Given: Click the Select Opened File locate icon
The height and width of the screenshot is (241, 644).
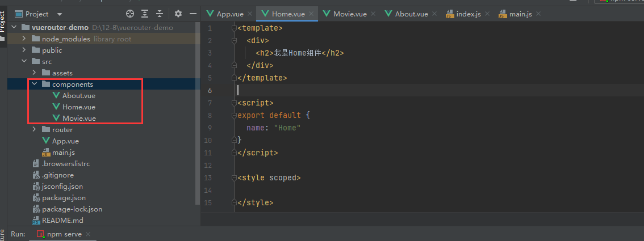Looking at the screenshot, I should pos(130,14).
